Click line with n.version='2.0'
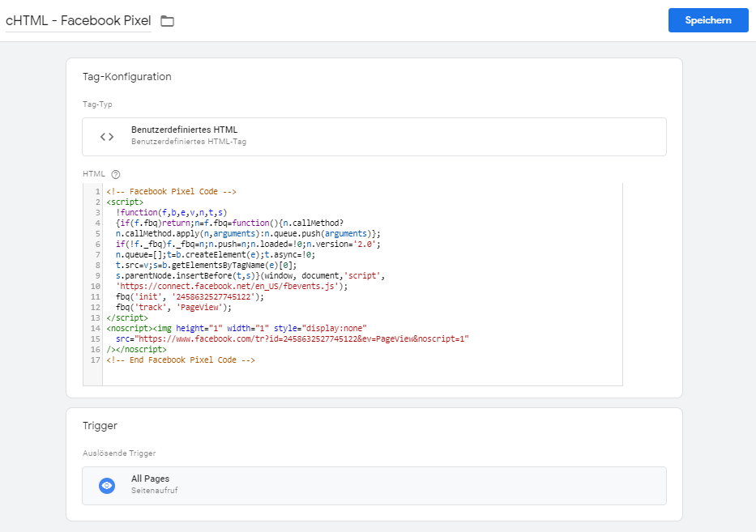756x532 pixels. (x=248, y=245)
